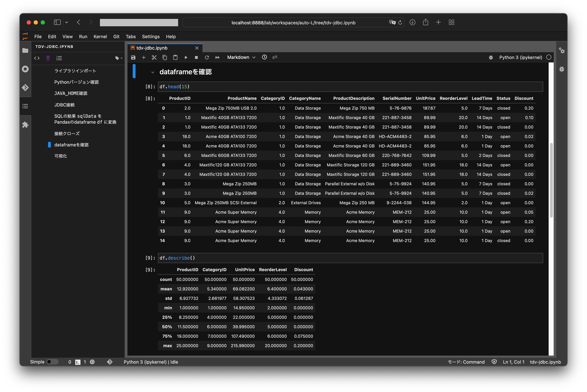Click the clock icon in notebook toolbar

click(264, 57)
